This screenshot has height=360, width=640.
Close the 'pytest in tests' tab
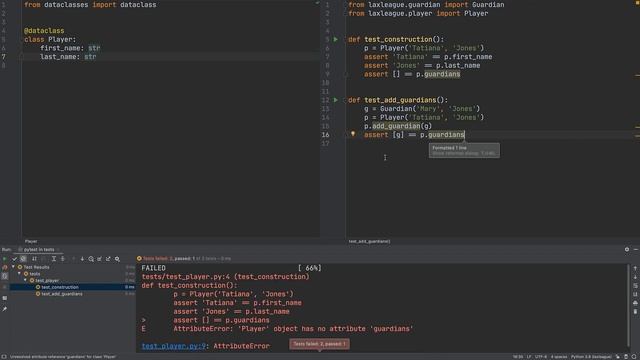coord(58,249)
